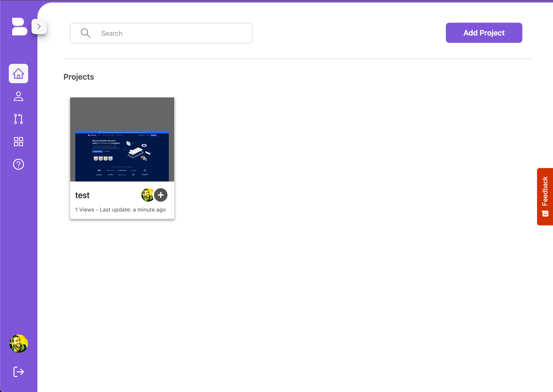
Task: Open the pull request integrations icon
Action: pyautogui.click(x=18, y=119)
